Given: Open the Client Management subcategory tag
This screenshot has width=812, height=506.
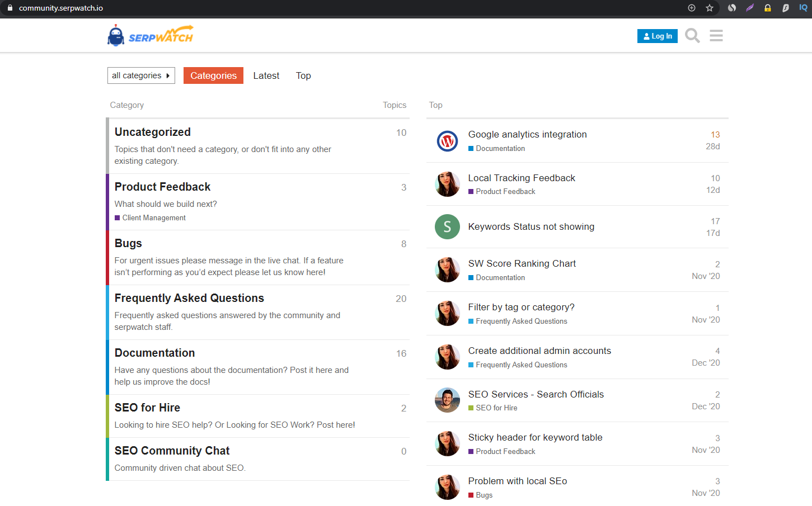Looking at the screenshot, I should coord(154,218).
